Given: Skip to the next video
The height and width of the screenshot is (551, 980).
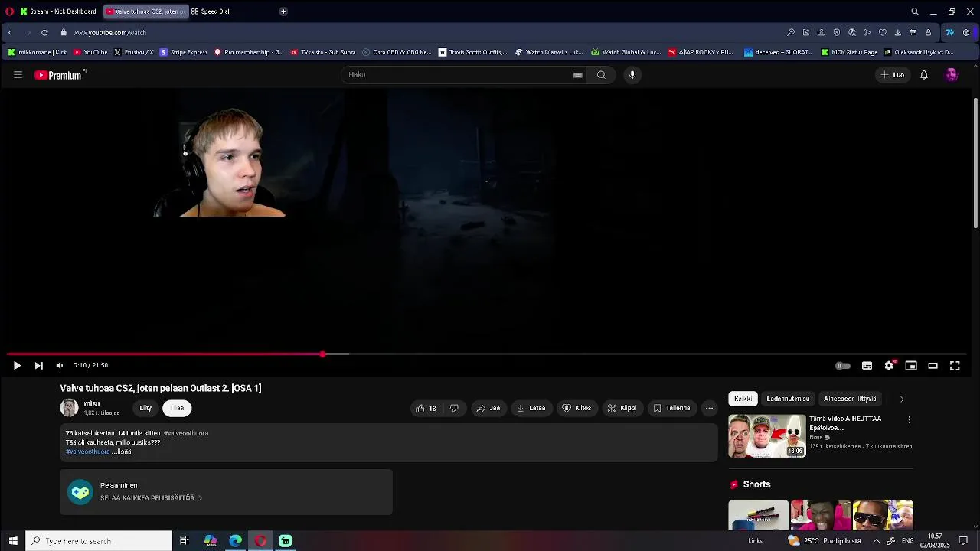Looking at the screenshot, I should tap(38, 366).
